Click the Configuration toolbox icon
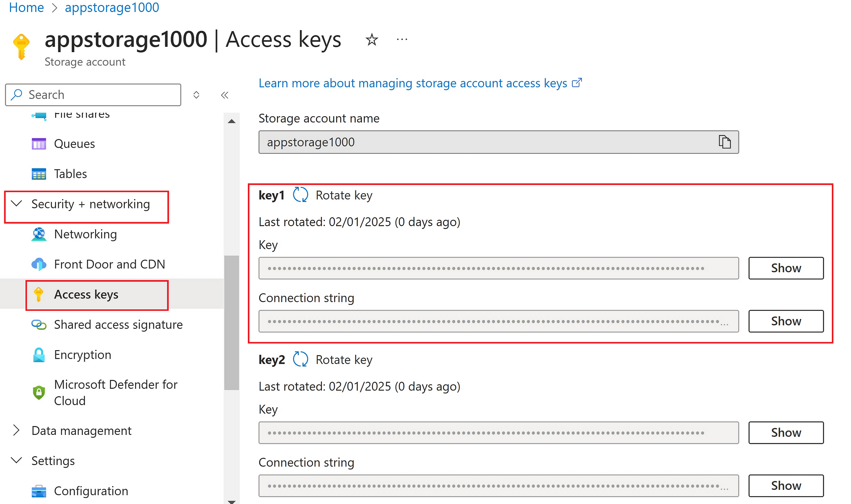 point(39,491)
